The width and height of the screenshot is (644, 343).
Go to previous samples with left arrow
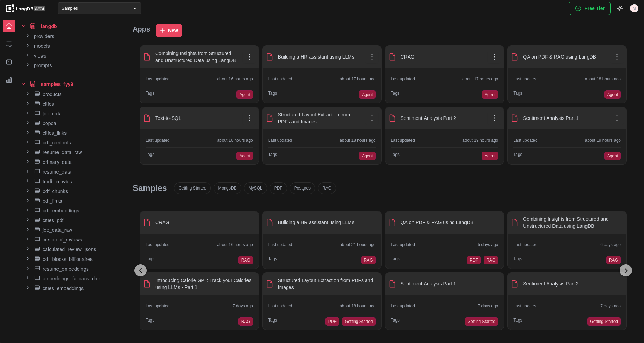coord(140,271)
